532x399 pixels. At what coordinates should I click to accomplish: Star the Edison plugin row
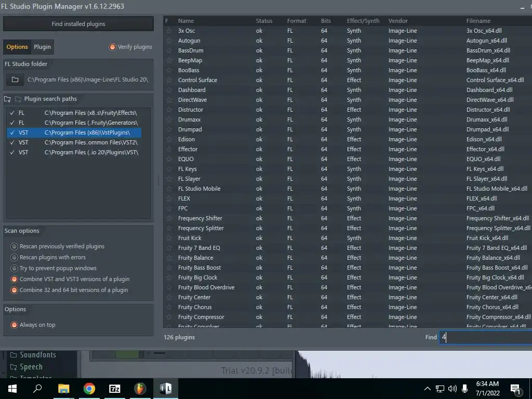tap(169, 139)
